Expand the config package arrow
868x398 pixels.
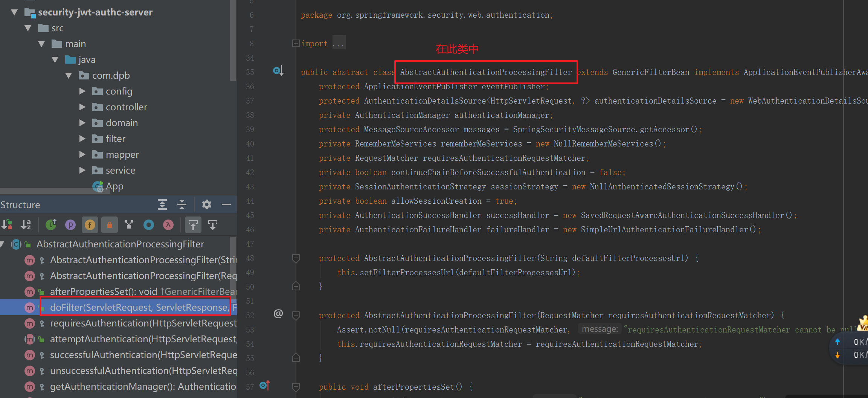coord(82,91)
